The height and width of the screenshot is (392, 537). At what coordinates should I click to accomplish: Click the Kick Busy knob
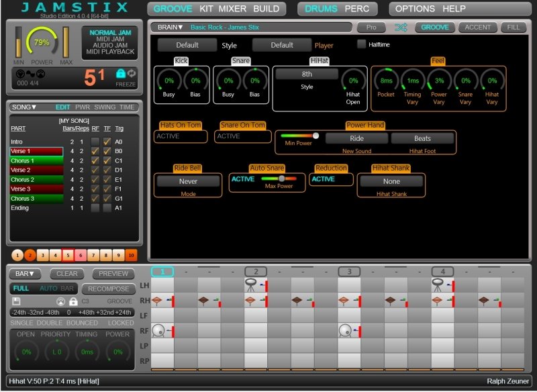click(x=169, y=81)
